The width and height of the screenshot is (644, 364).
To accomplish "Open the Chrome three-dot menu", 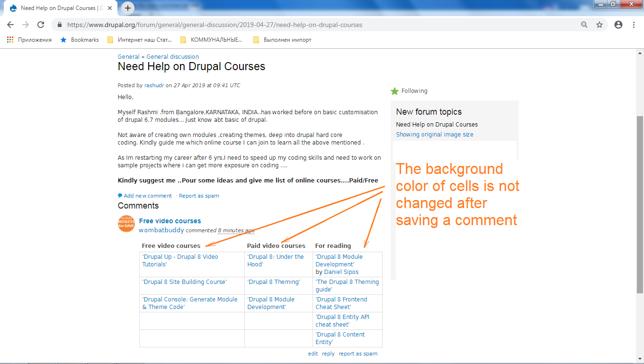I will click(634, 25).
